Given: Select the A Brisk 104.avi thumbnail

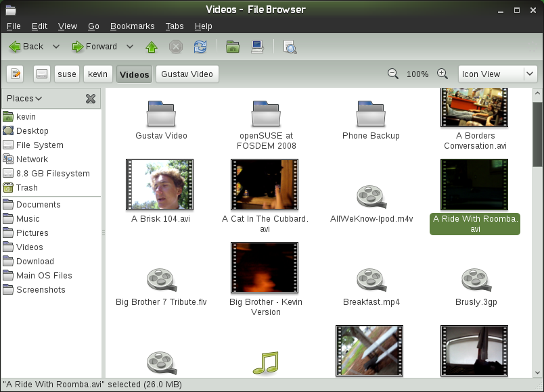Looking at the screenshot, I should [160, 185].
